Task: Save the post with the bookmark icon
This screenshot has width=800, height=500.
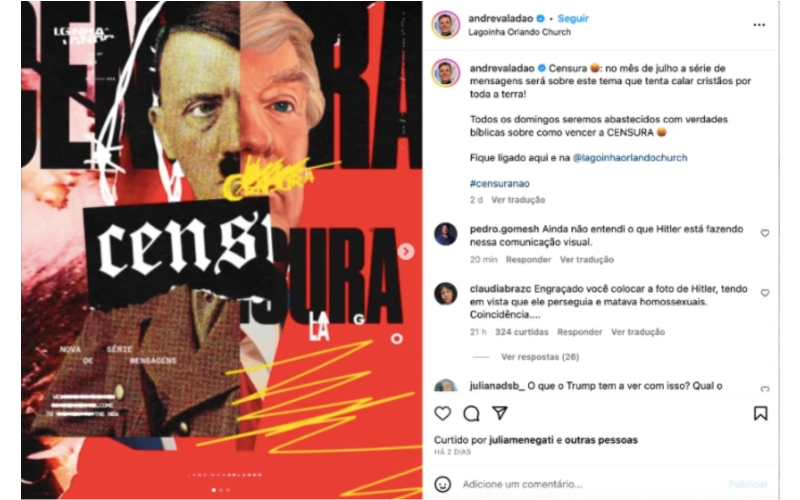Action: coord(760,413)
